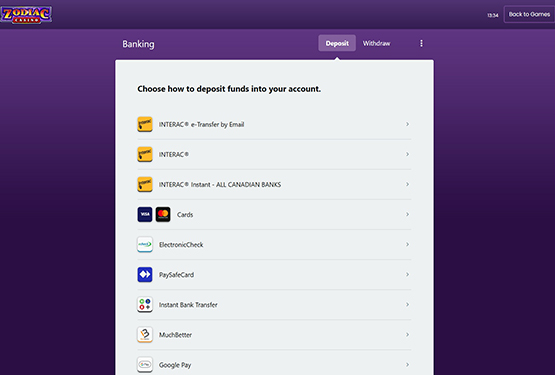The image size is (555, 375).
Task: Expand INTERAC e-Transfer by Email chevron
Action: pos(407,124)
